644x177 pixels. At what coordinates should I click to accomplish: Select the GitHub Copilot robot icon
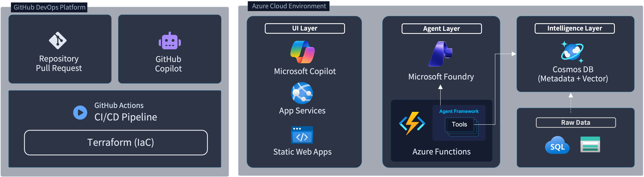point(170,41)
